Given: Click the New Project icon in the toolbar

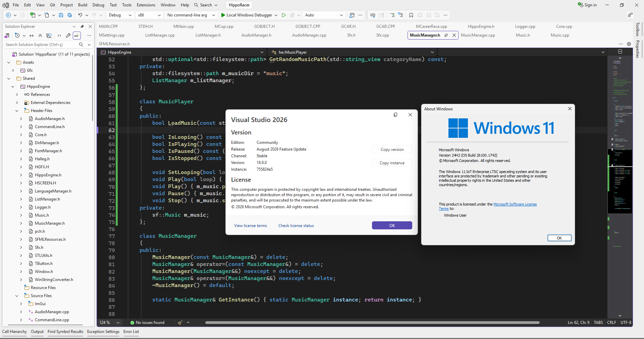Looking at the screenshot, I should pyautogui.click(x=33, y=15).
